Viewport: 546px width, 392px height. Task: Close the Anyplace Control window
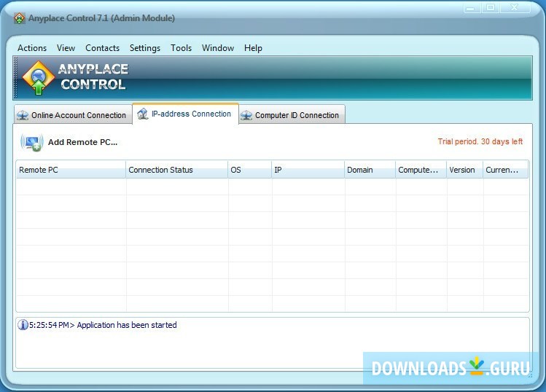515,8
